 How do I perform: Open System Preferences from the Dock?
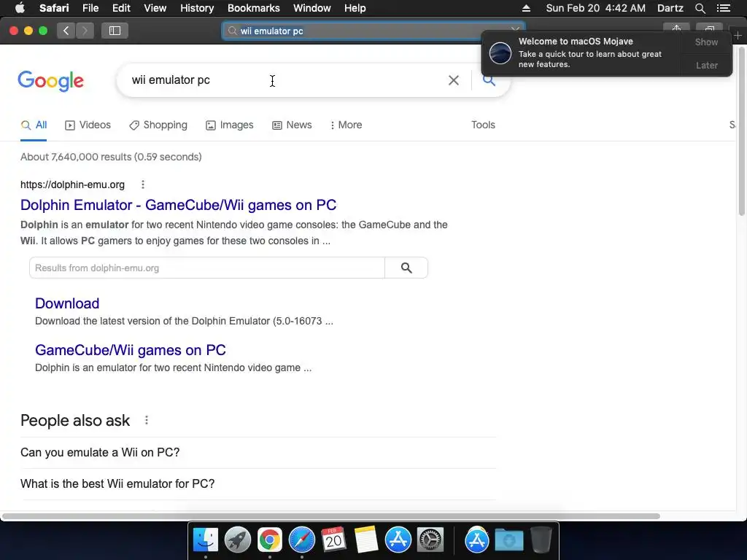(x=430, y=540)
